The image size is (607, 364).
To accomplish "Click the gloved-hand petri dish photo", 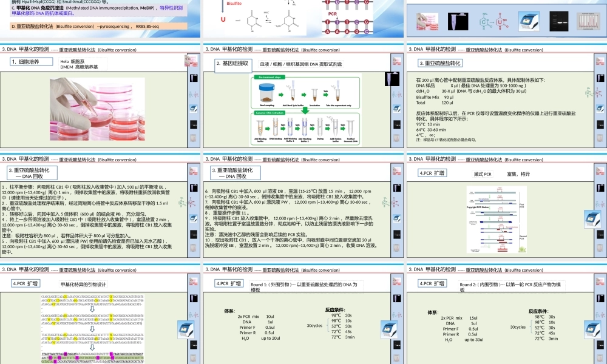I will coord(97,109).
